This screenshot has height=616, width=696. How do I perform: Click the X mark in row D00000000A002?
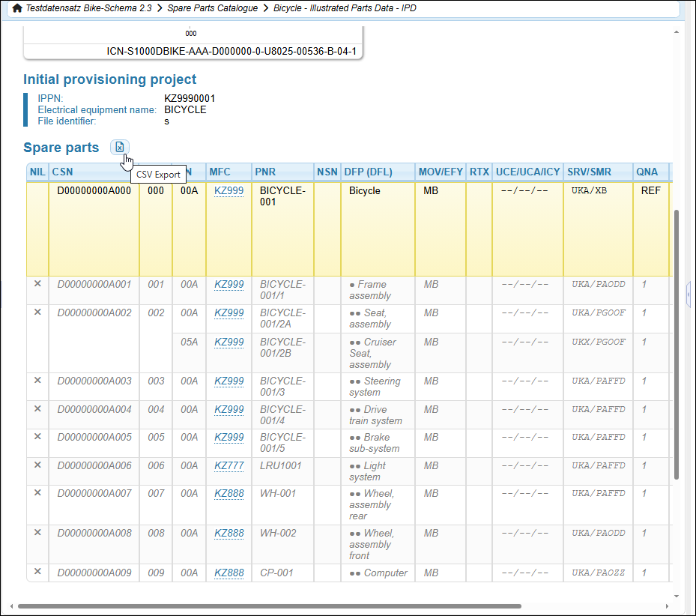[37, 312]
